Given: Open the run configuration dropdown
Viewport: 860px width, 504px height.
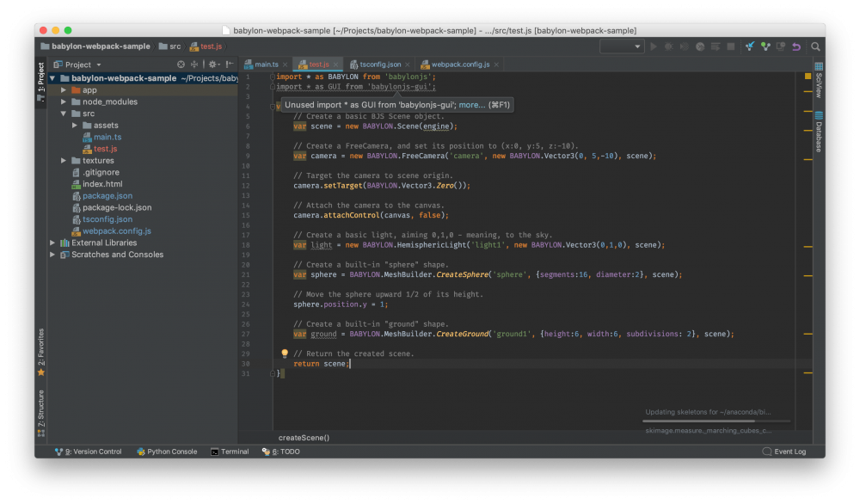Looking at the screenshot, I should pyautogui.click(x=622, y=46).
